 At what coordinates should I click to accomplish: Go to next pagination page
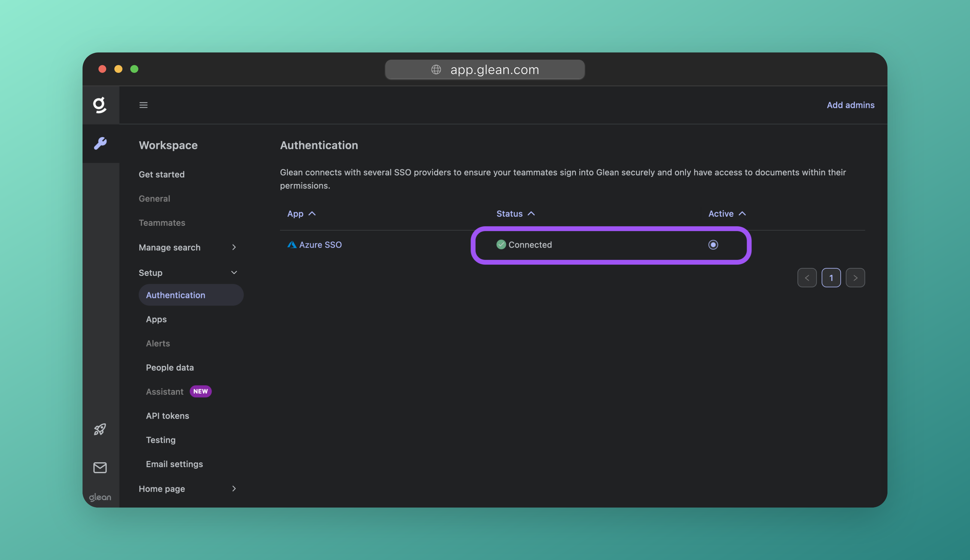pos(855,278)
